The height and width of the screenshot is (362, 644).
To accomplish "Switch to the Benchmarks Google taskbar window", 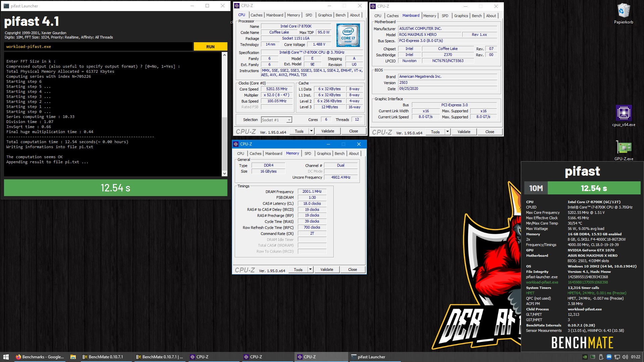I will pos(40,357).
